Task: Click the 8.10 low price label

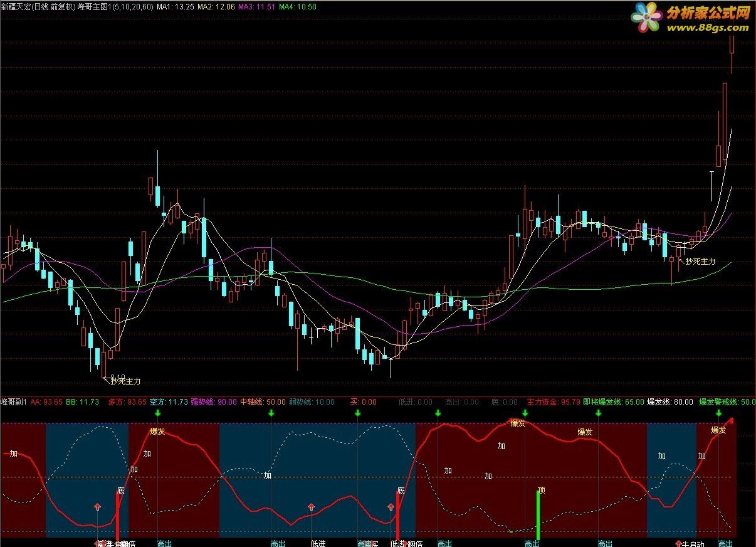Action: [118, 377]
